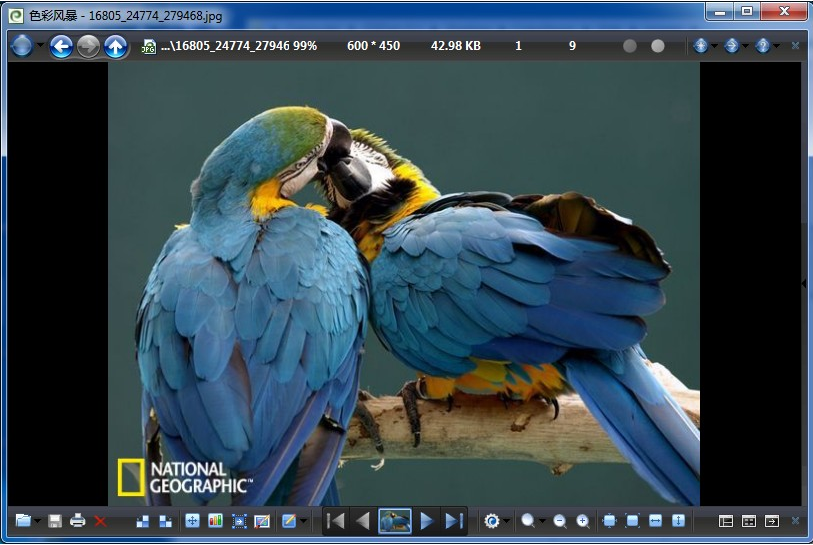Open the main menu orb button
The width and height of the screenshot is (813, 545).
21,46
